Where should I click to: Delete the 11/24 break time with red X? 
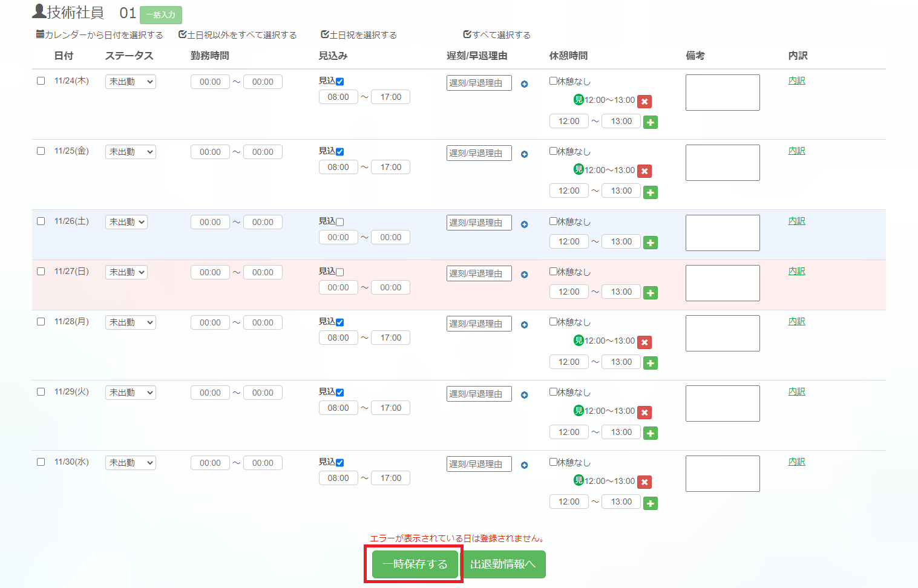[x=644, y=102]
